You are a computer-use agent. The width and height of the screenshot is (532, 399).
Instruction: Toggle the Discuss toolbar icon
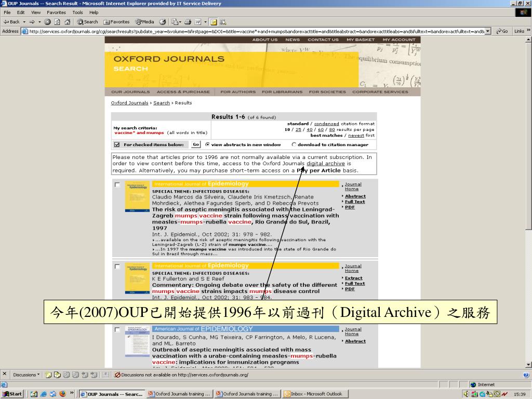pyautogui.click(x=214, y=22)
